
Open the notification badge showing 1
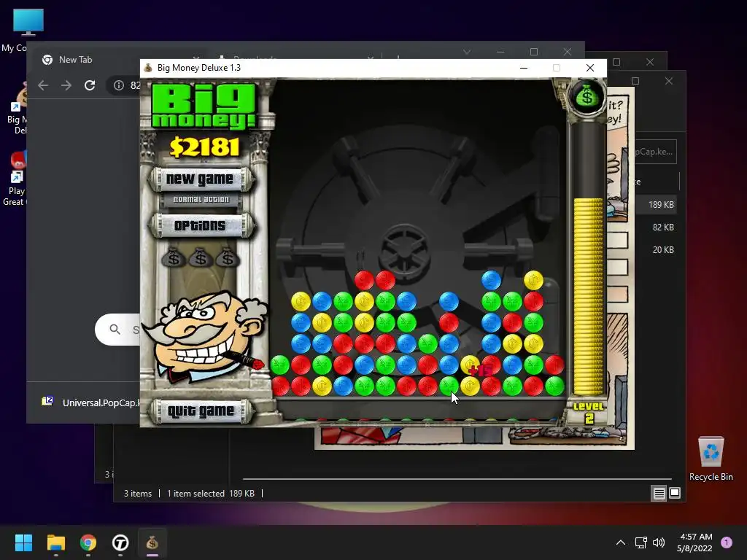[x=726, y=542]
